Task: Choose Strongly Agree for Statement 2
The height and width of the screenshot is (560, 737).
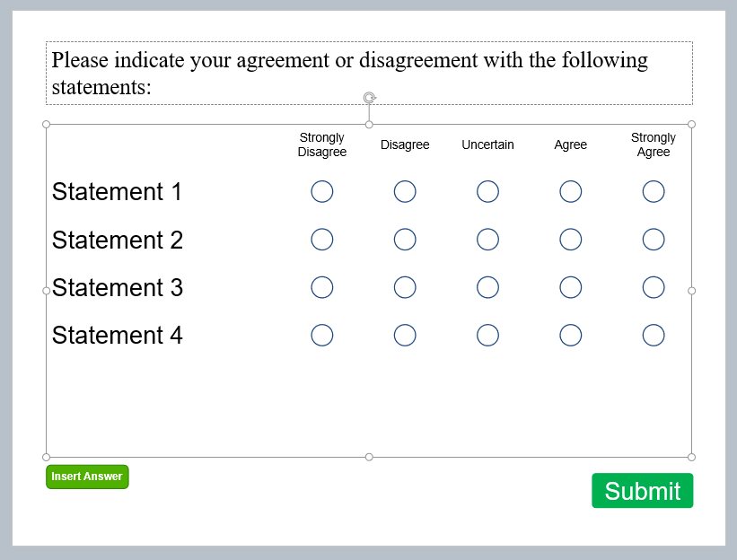Action: click(654, 240)
